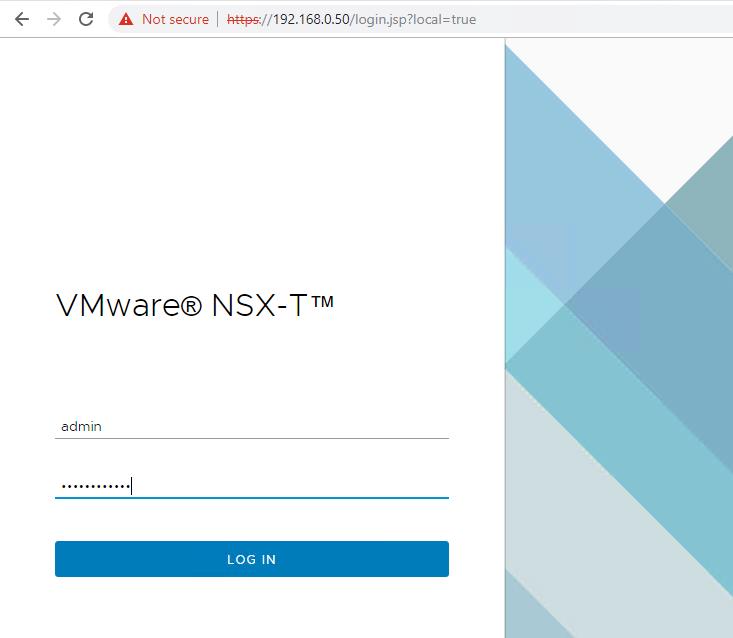Viewport: 733px width, 638px height.
Task: Open the Not secure warning icon
Action: (126, 19)
